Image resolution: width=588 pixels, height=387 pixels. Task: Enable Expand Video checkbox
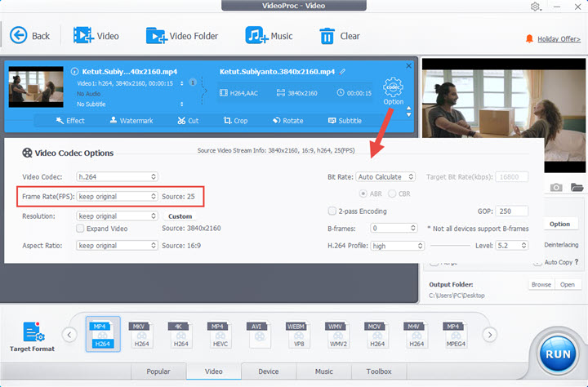click(80, 229)
